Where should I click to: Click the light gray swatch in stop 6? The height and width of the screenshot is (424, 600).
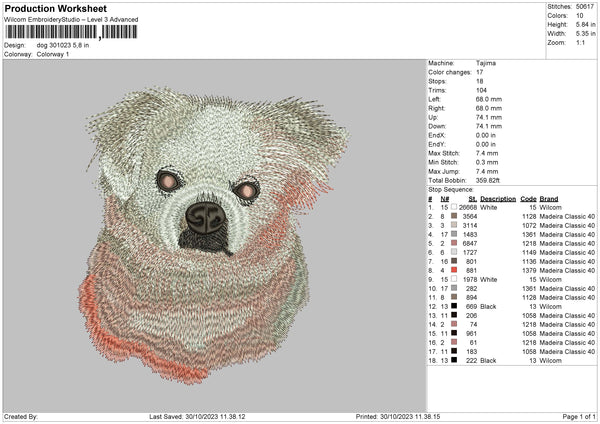click(453, 252)
